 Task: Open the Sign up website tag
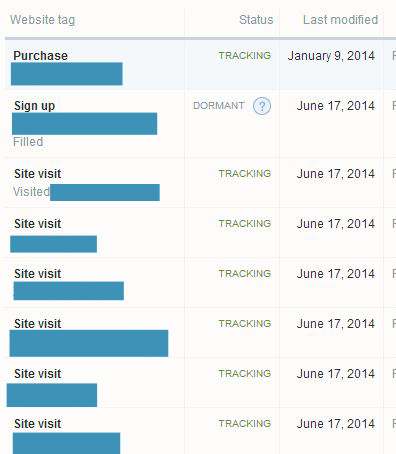point(34,106)
